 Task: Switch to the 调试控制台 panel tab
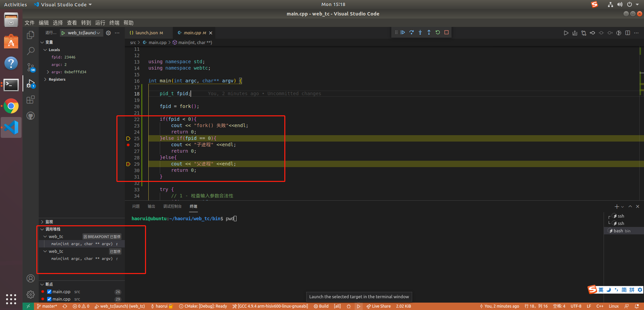[x=172, y=206]
